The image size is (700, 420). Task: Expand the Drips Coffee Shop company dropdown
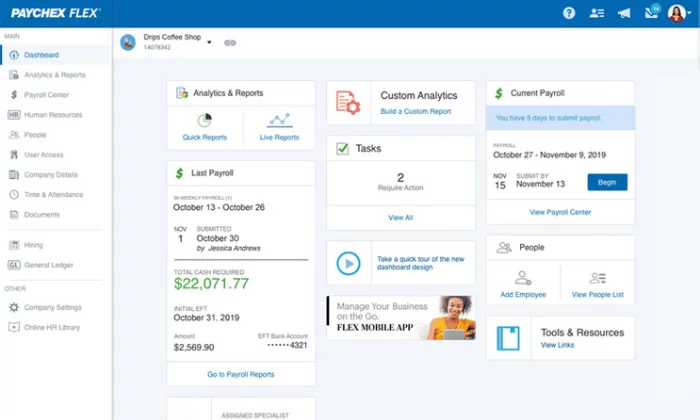coord(209,42)
